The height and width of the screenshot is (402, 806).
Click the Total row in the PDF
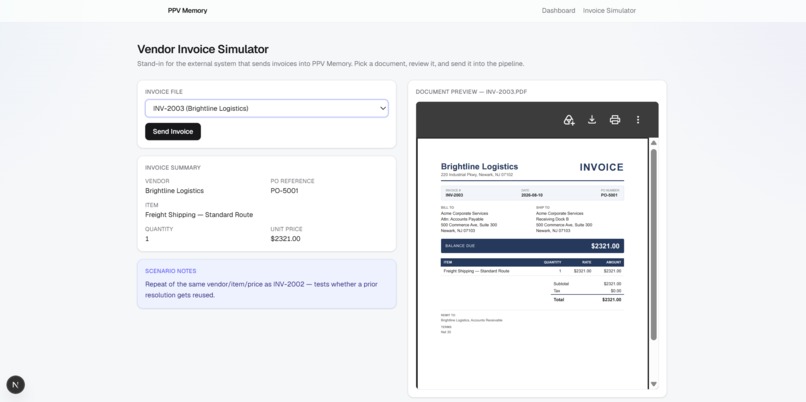587,300
